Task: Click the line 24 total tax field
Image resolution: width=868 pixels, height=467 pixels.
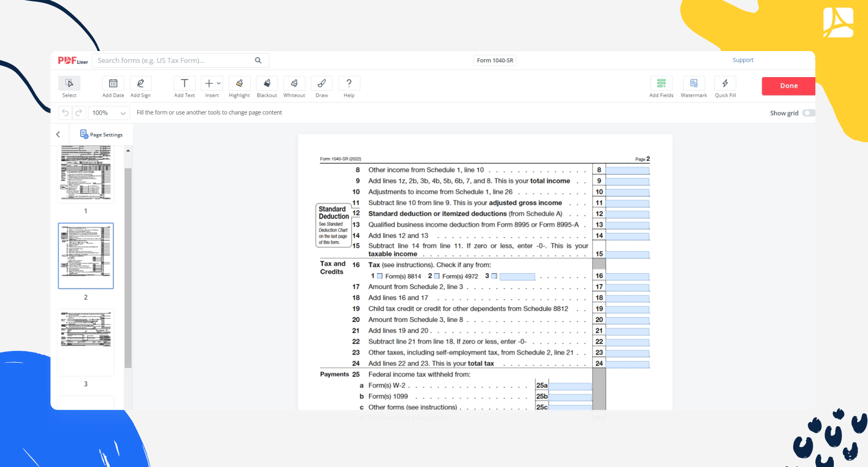Action: pyautogui.click(x=627, y=364)
